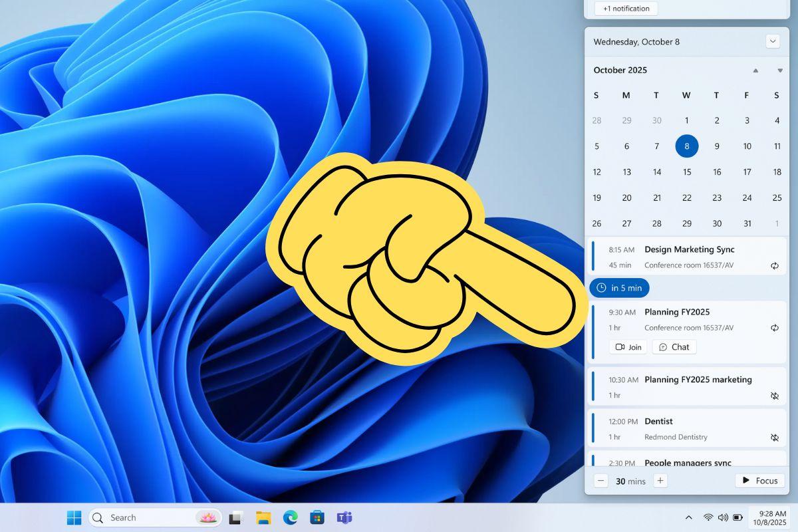Open Microsoft Teams from the taskbar

pos(345,517)
